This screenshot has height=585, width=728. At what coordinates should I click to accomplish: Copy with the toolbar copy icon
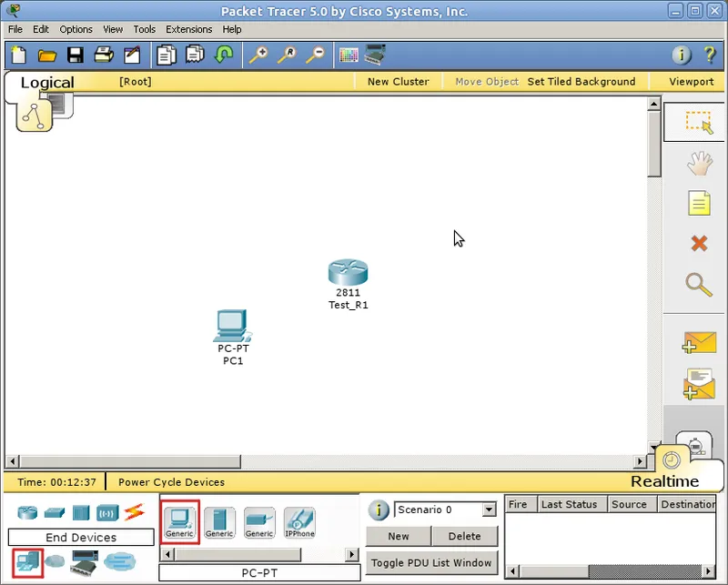pyautogui.click(x=167, y=55)
